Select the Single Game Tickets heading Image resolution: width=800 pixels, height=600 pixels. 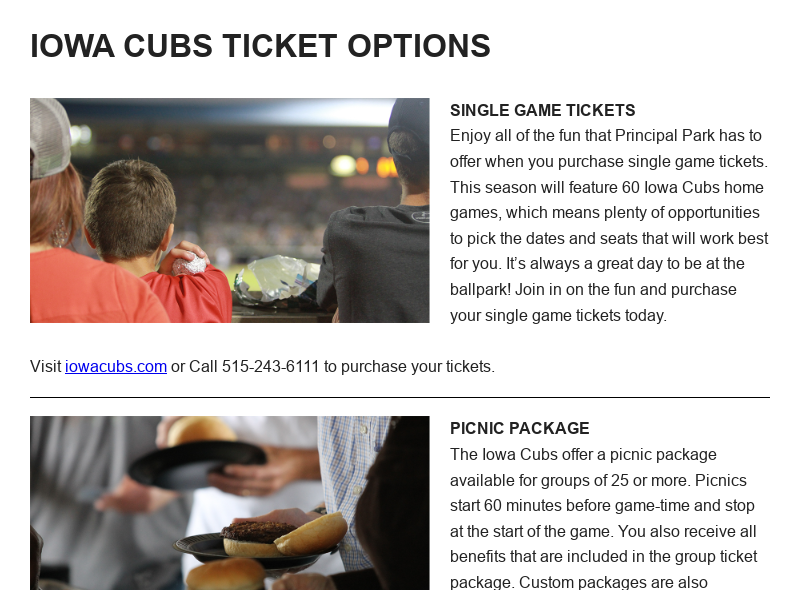(x=543, y=110)
